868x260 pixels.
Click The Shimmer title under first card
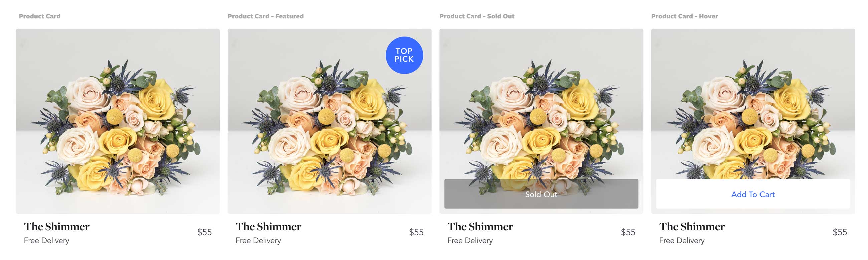[x=57, y=227]
